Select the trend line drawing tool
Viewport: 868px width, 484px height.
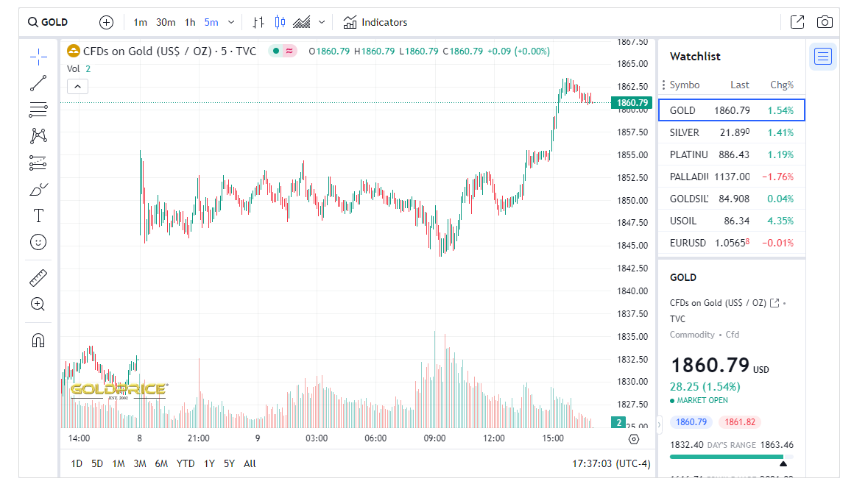[x=38, y=83]
